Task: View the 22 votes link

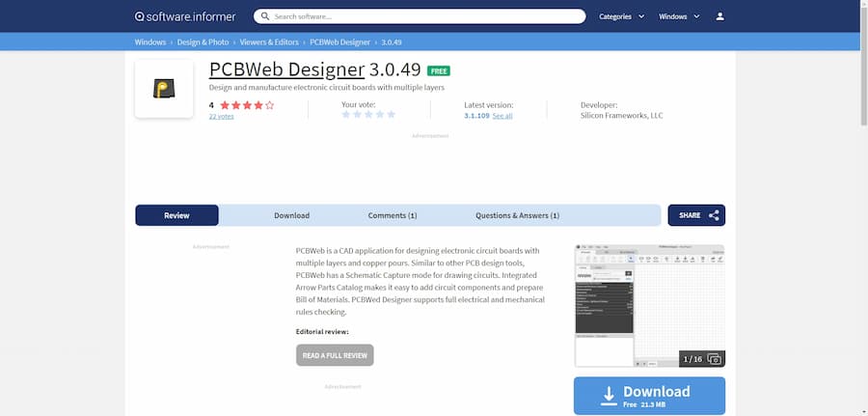Action: 222,117
